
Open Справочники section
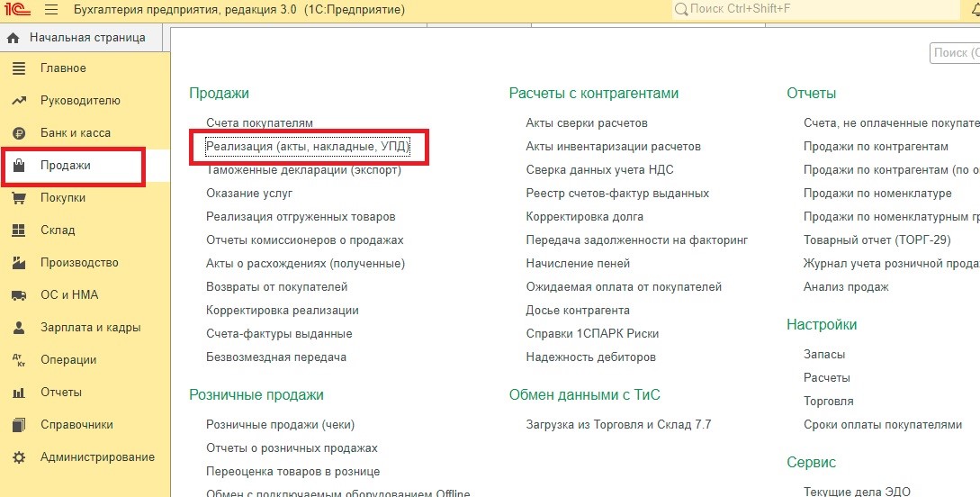tap(76, 425)
